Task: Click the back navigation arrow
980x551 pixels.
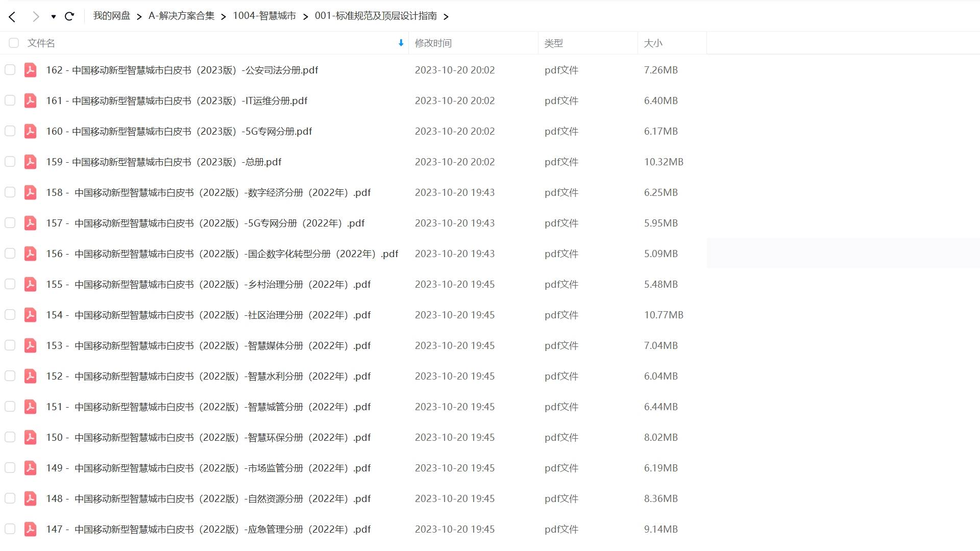Action: click(x=12, y=17)
